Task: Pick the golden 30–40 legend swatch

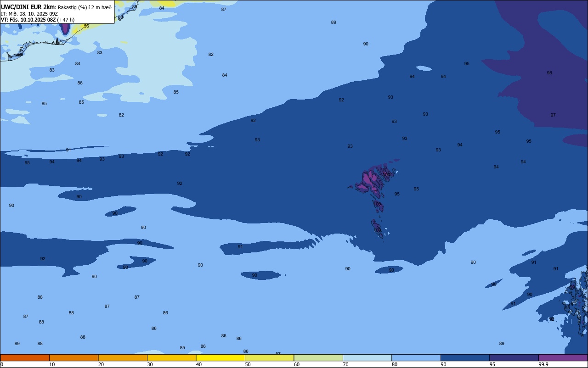Action: click(x=171, y=357)
